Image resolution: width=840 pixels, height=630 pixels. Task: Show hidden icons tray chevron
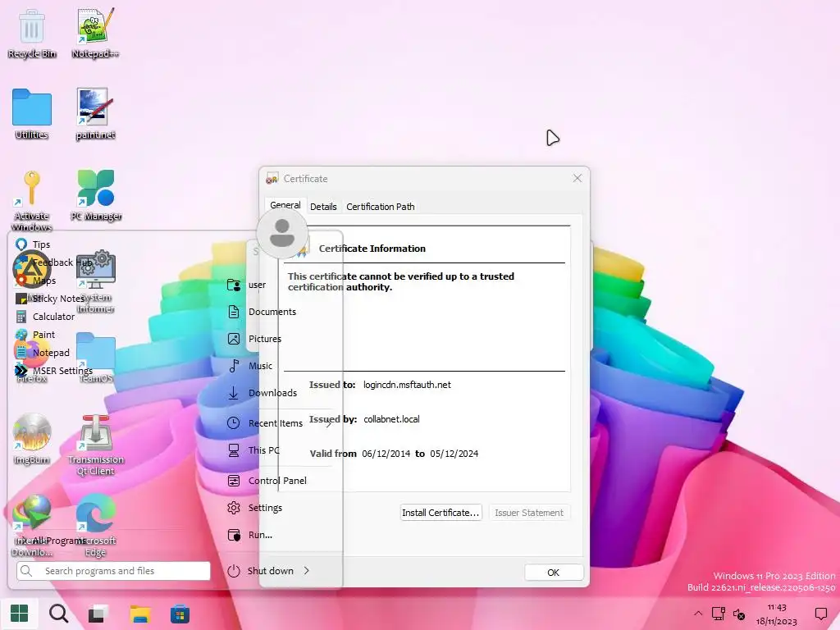click(698, 614)
